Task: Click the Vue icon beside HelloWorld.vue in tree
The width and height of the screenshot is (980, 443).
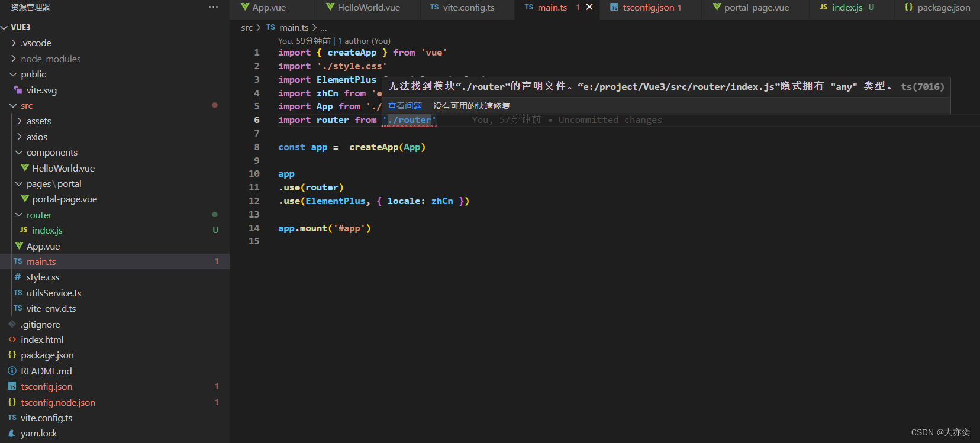Action: click(25, 168)
